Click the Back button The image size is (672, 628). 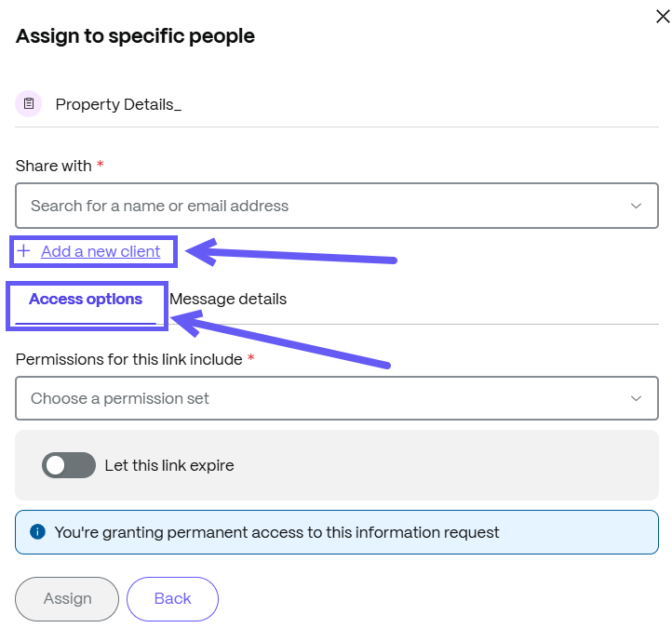(172, 599)
